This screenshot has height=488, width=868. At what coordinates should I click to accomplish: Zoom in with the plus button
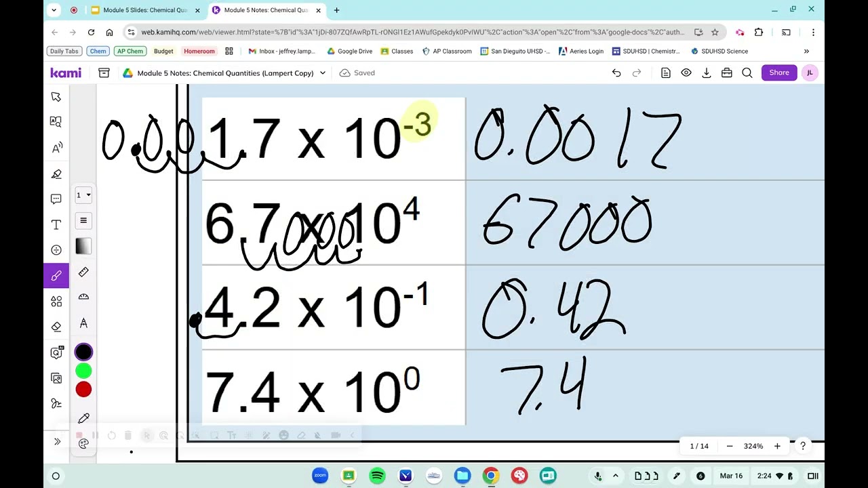coord(777,446)
